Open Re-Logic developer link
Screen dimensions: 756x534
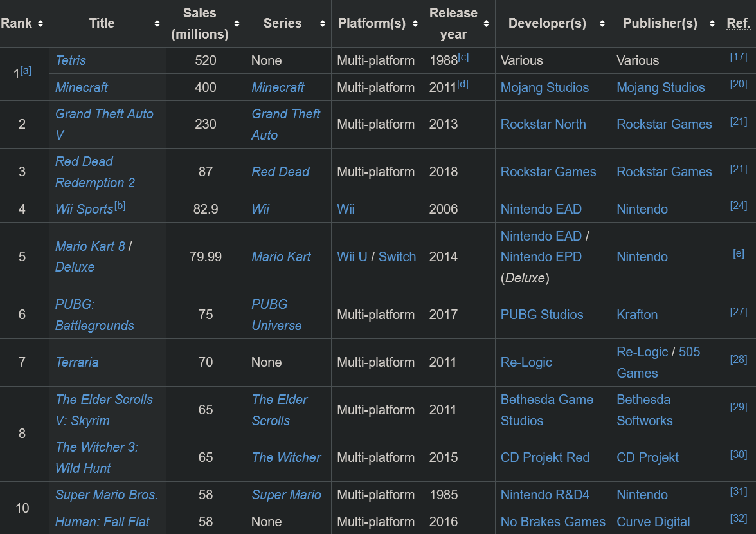click(x=526, y=363)
